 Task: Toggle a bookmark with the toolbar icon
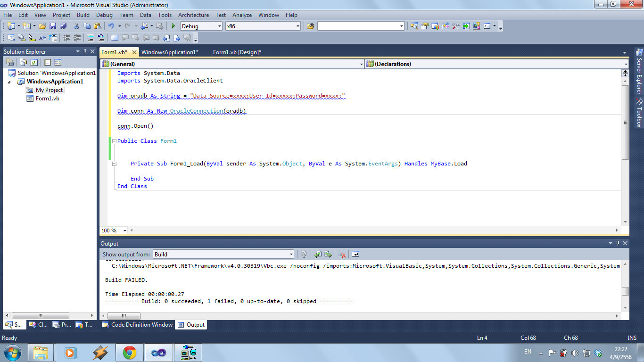pyautogui.click(x=114, y=38)
